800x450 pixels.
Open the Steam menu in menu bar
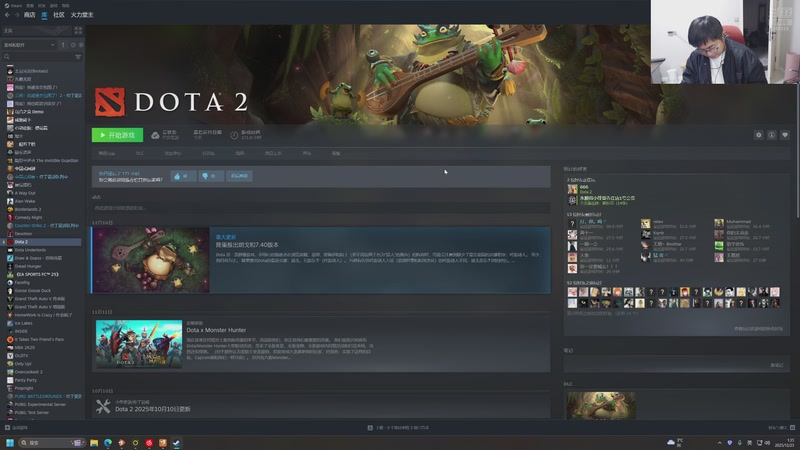click(x=13, y=6)
